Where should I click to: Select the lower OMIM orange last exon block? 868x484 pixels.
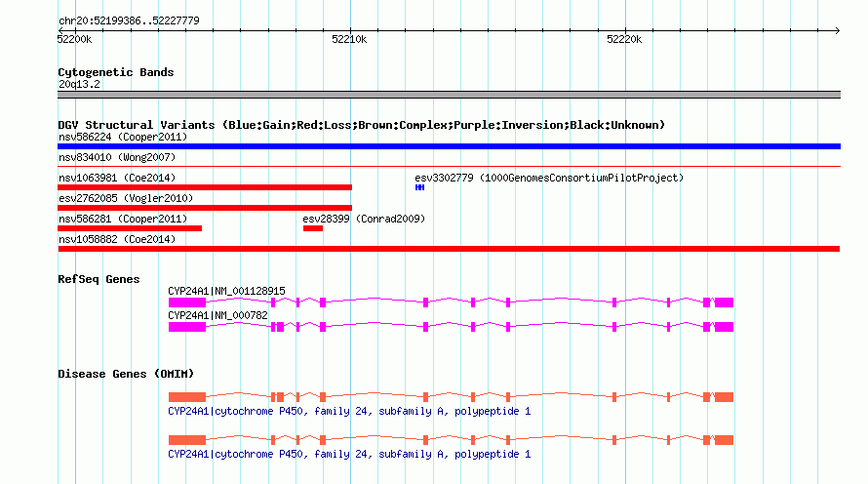point(724,440)
